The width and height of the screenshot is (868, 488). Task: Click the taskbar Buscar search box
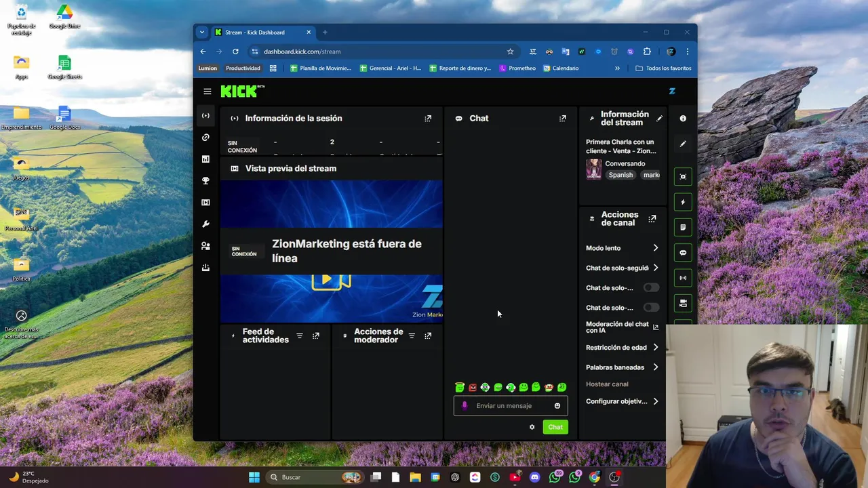tap(315, 477)
